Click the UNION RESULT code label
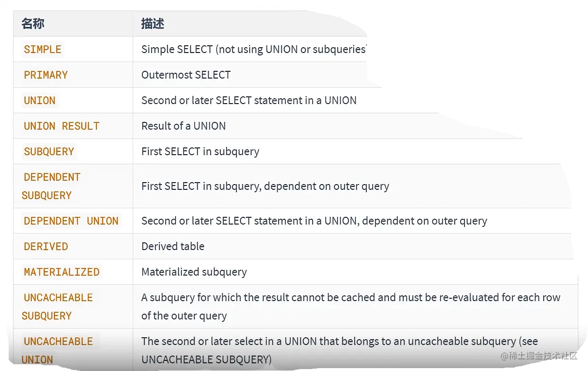 pos(62,126)
